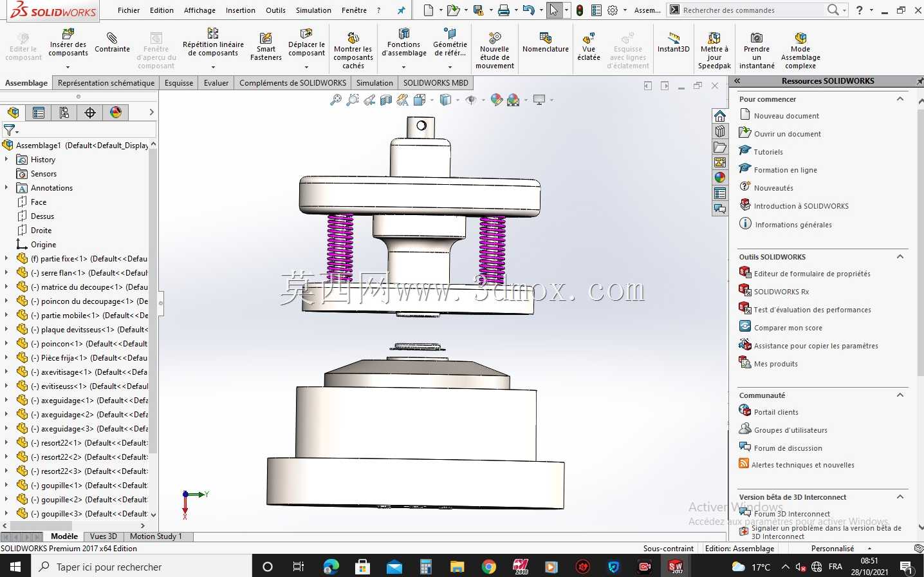This screenshot has width=924, height=577.
Task: Open SOLIDWORKS Rx tool link
Action: tap(781, 292)
